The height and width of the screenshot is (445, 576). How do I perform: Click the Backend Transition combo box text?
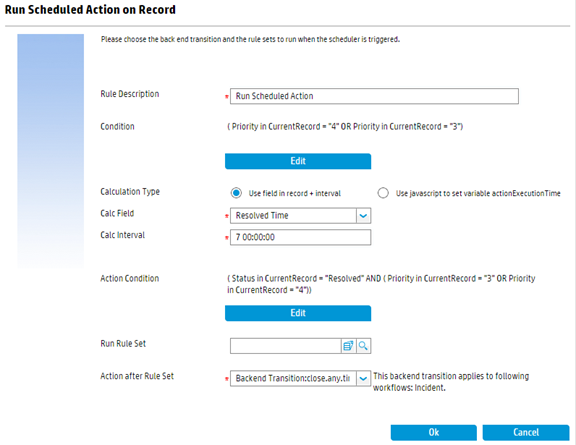click(x=293, y=378)
